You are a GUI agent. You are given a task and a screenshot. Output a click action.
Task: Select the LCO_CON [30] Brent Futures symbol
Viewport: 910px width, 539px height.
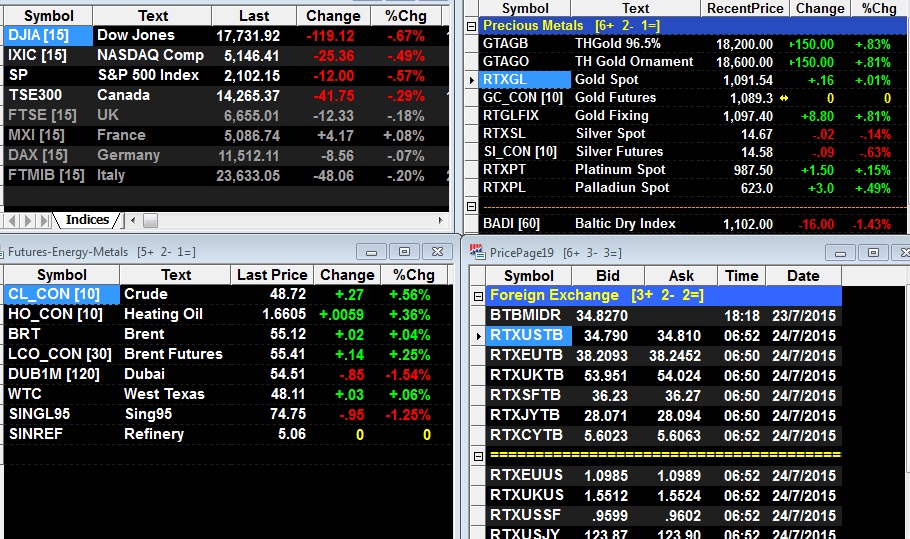(62, 354)
